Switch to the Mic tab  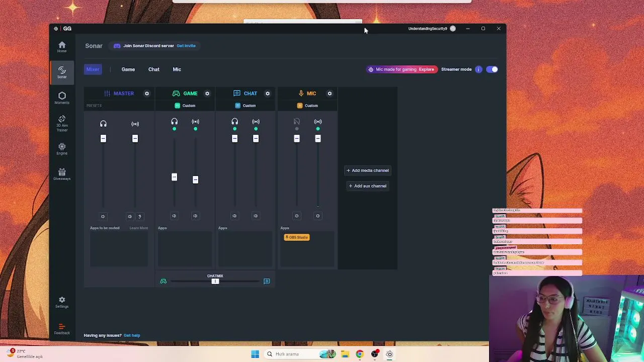point(177,69)
